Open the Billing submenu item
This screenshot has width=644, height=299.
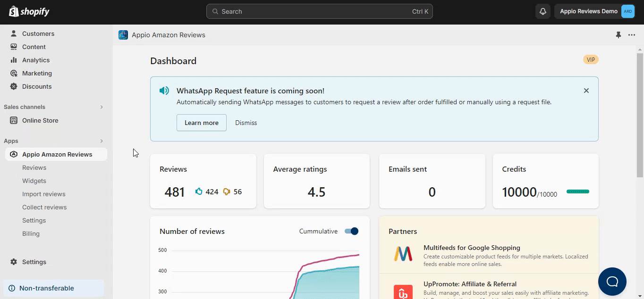[31, 233]
